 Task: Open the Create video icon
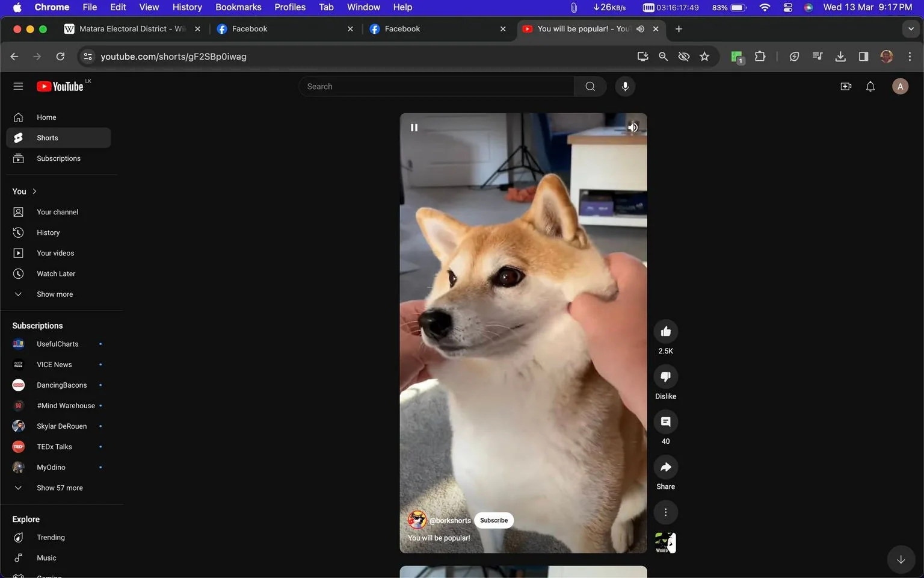pyautogui.click(x=846, y=87)
